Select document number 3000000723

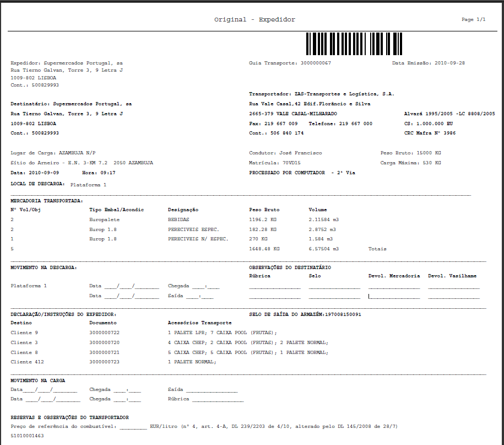[105, 362]
